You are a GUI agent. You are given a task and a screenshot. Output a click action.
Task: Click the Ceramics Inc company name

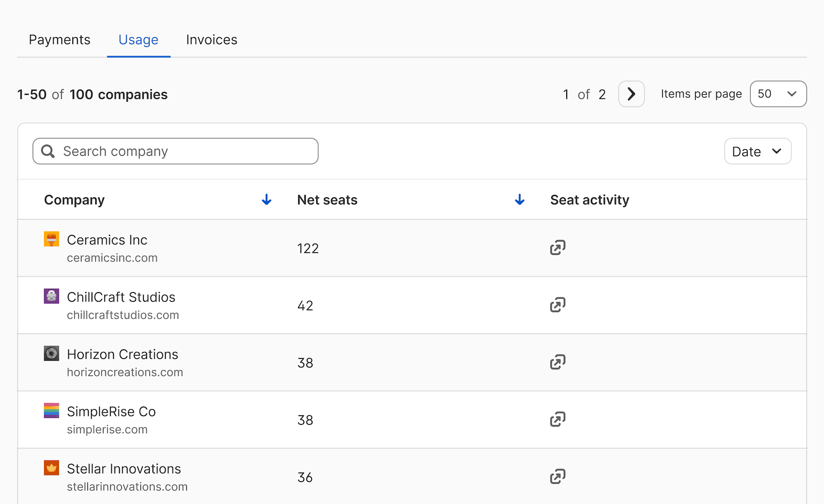pos(107,240)
